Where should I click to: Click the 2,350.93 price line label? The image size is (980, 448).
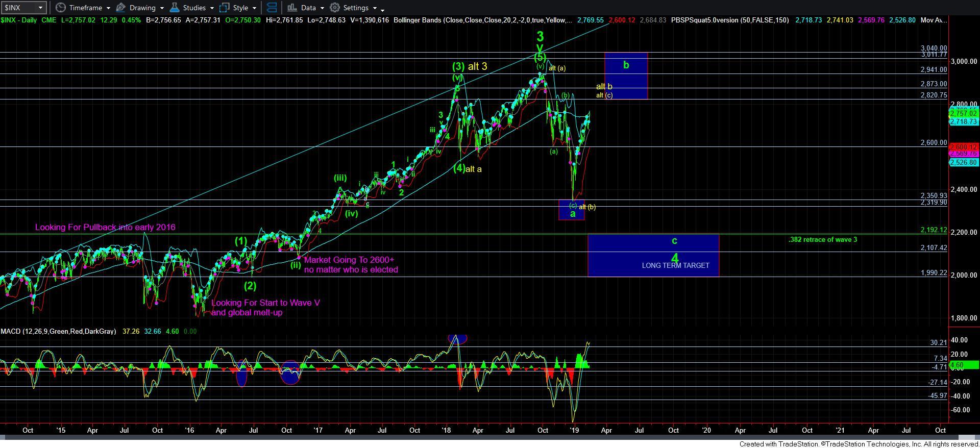pyautogui.click(x=934, y=195)
